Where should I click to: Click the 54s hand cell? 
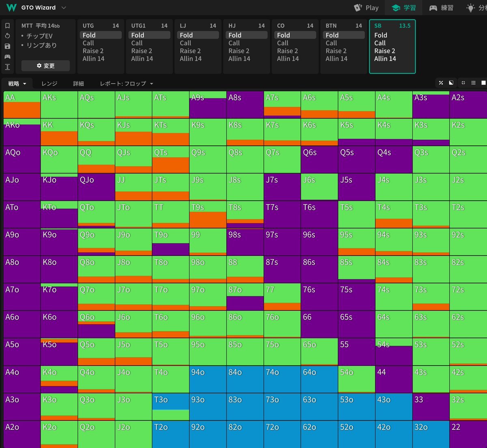click(394, 352)
